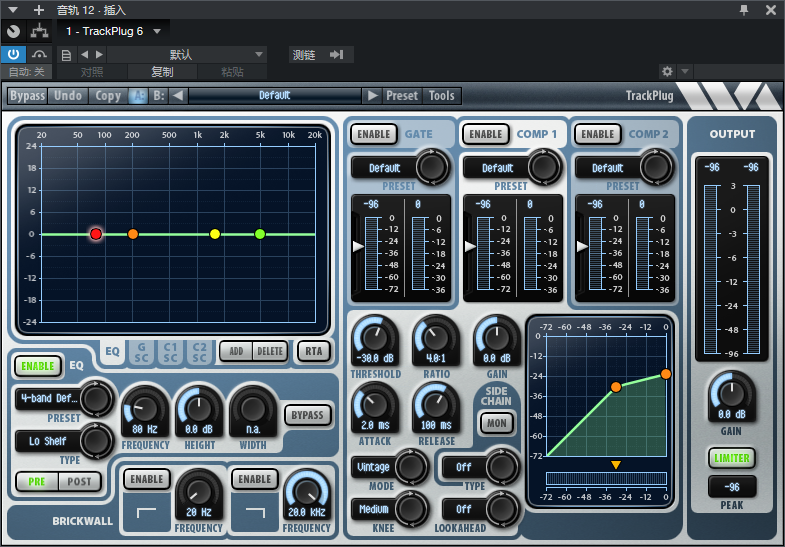
Task: Open the preset file page icon
Action: [x=66, y=55]
